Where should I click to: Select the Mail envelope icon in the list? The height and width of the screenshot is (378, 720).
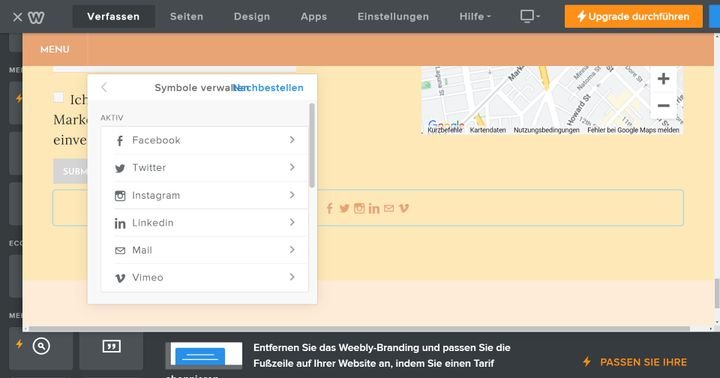[x=120, y=250]
